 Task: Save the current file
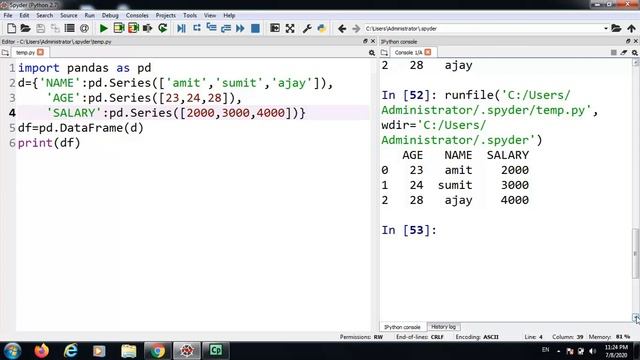pos(40,28)
